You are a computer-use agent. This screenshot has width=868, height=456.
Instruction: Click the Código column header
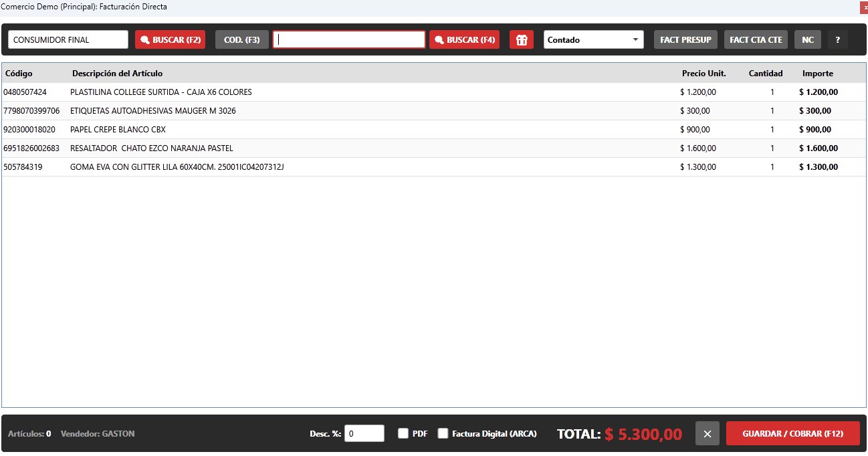click(19, 74)
